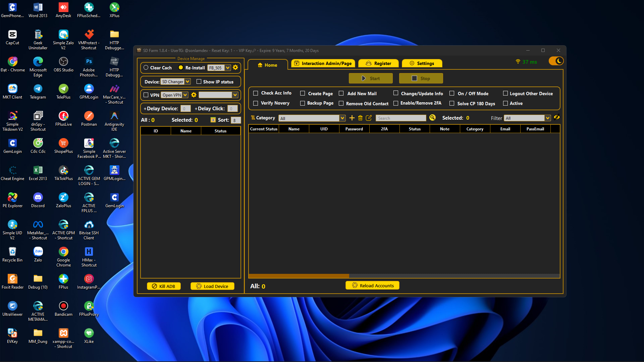Enable Solve CP 180 Days checkbox
Screen dimensions: 644x362
pos(452,103)
